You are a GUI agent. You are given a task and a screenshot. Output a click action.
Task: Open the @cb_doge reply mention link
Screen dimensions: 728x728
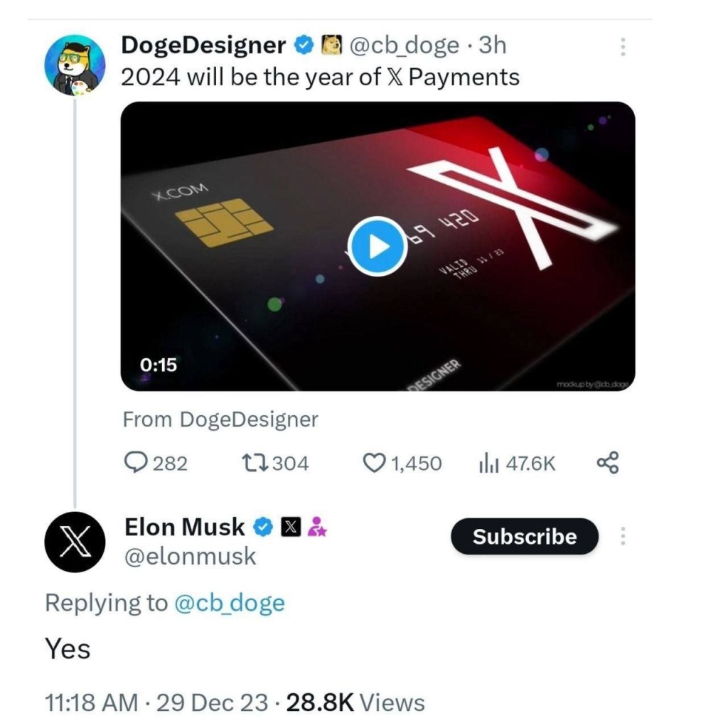point(229,603)
